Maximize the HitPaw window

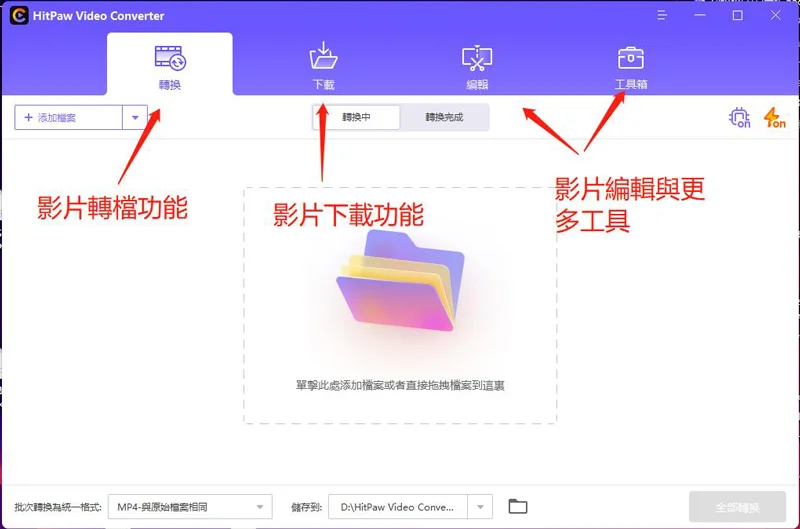[x=738, y=16]
